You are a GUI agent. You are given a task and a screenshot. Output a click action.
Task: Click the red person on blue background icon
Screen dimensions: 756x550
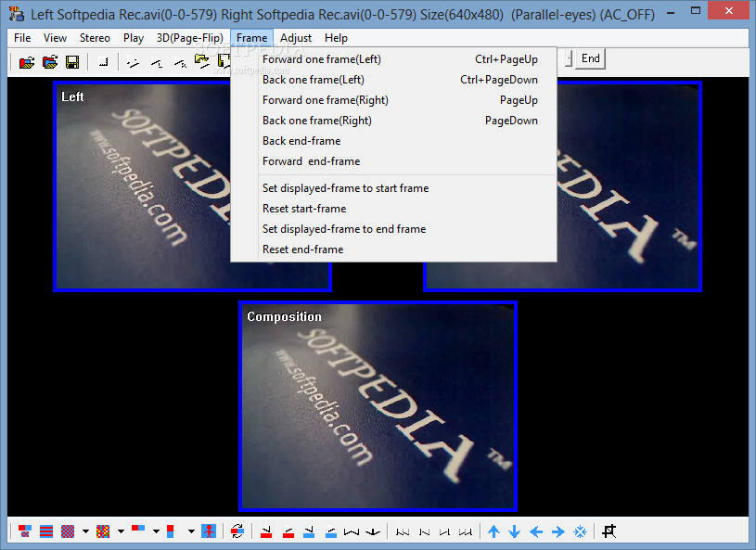209,531
